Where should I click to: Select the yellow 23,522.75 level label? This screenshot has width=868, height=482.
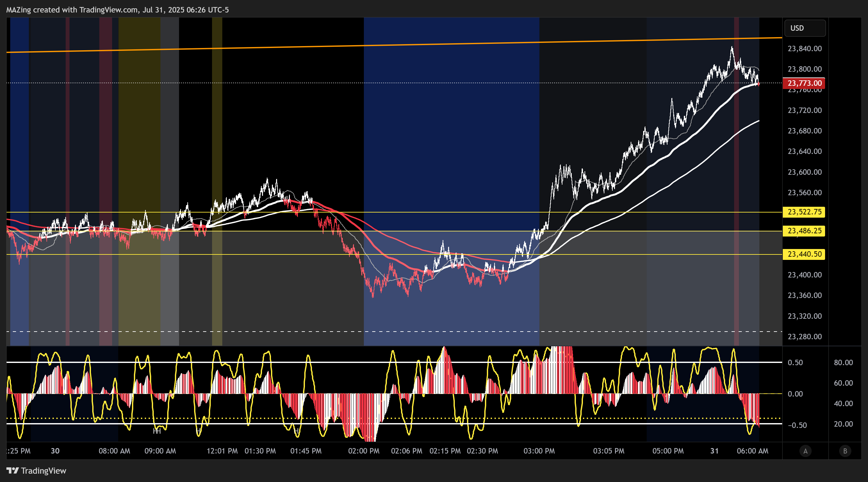(804, 212)
